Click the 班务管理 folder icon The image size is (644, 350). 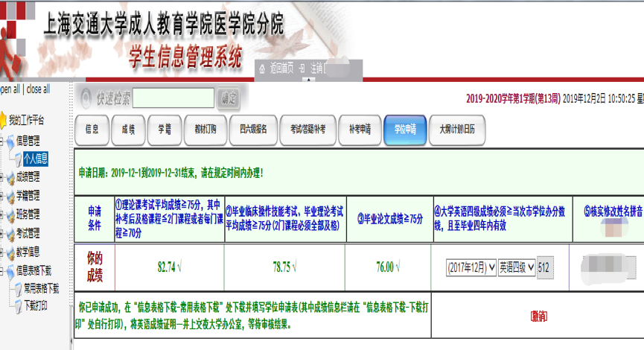[x=10, y=214]
